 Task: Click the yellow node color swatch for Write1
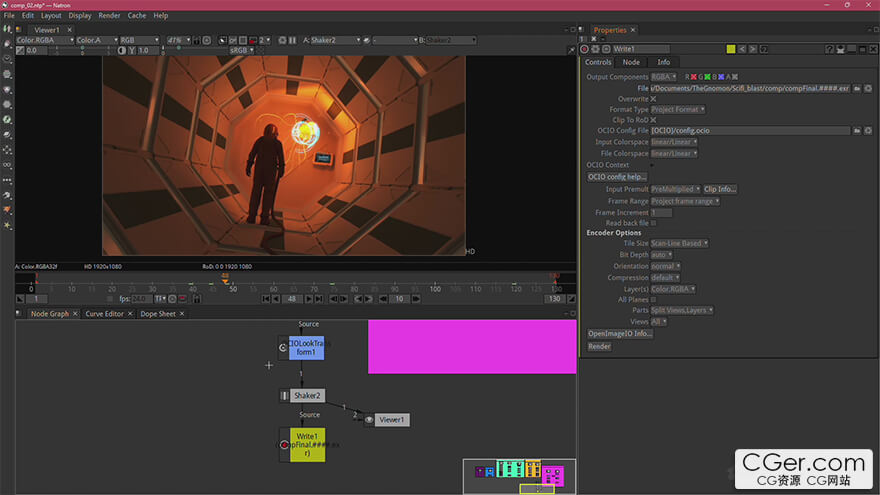point(731,49)
